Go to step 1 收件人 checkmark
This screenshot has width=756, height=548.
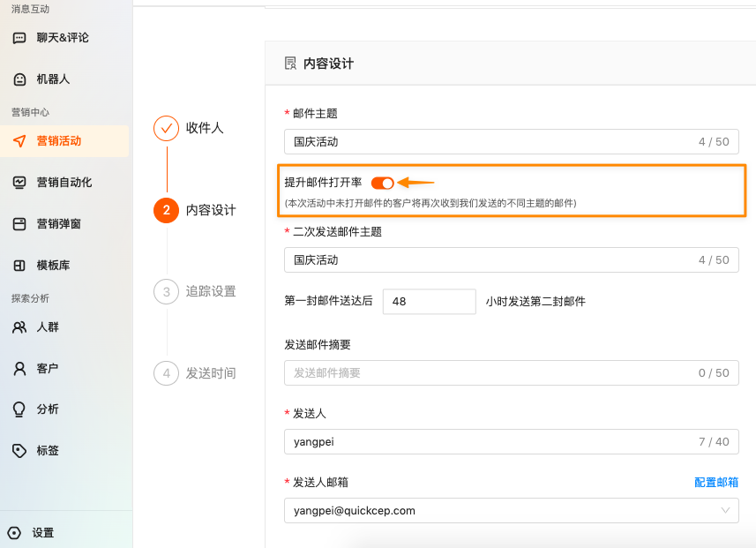pos(167,128)
